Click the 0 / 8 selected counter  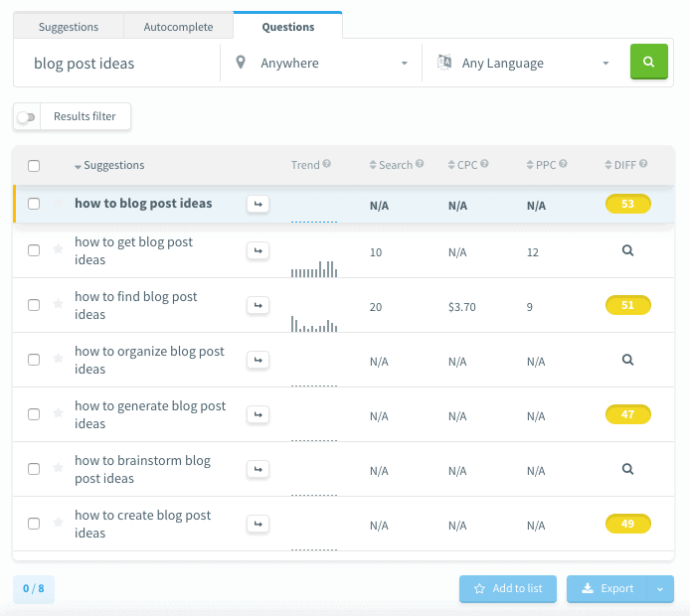tap(34, 589)
